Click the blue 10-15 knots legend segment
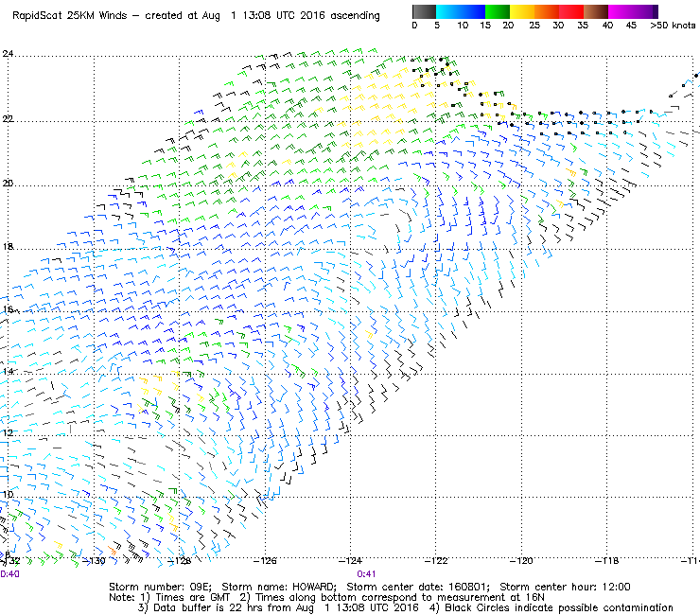 pos(473,11)
